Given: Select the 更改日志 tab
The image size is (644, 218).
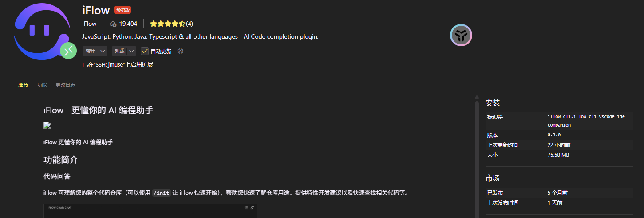Looking at the screenshot, I should click(65, 85).
